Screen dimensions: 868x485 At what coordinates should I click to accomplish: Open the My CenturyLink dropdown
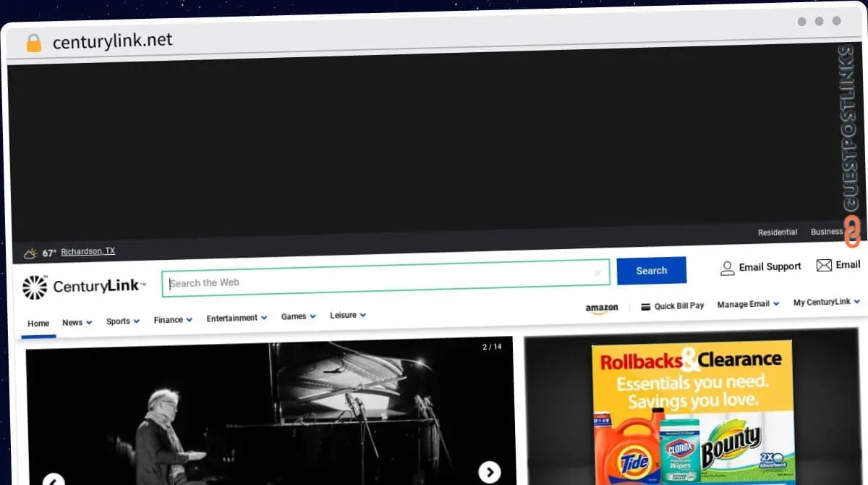pos(827,302)
